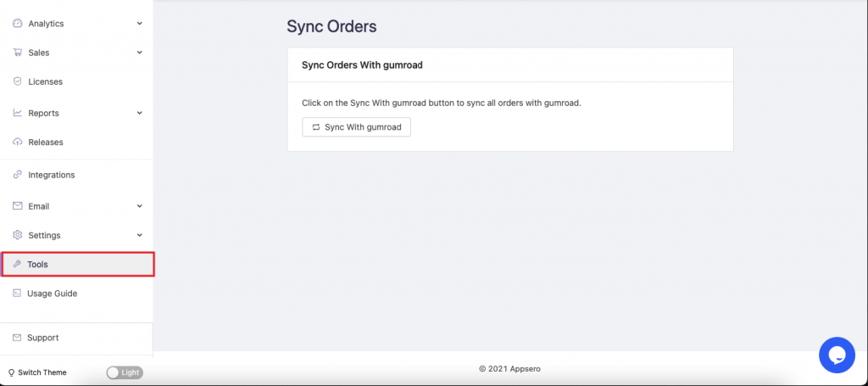Expand the Settings submenu chevron
Viewport: 868px width, 386px height.
click(x=140, y=235)
